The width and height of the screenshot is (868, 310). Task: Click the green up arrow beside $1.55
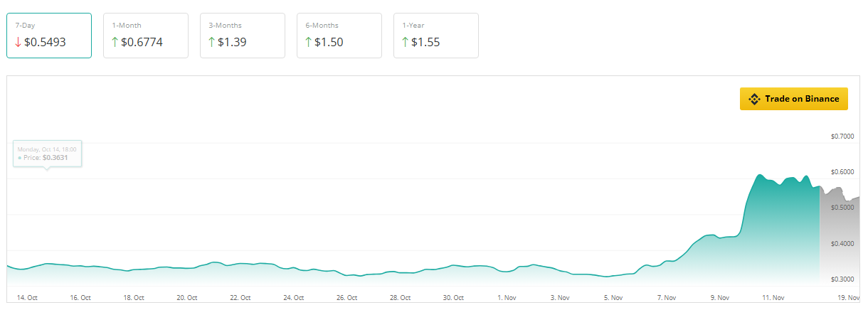pyautogui.click(x=405, y=43)
